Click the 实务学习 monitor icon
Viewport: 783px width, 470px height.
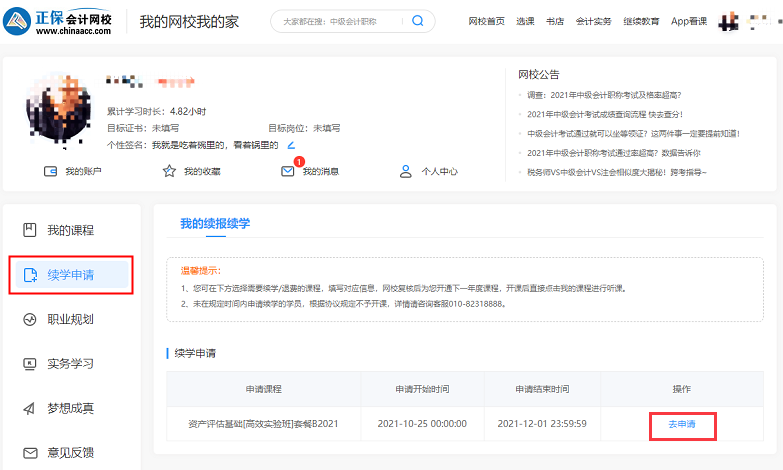(x=30, y=364)
